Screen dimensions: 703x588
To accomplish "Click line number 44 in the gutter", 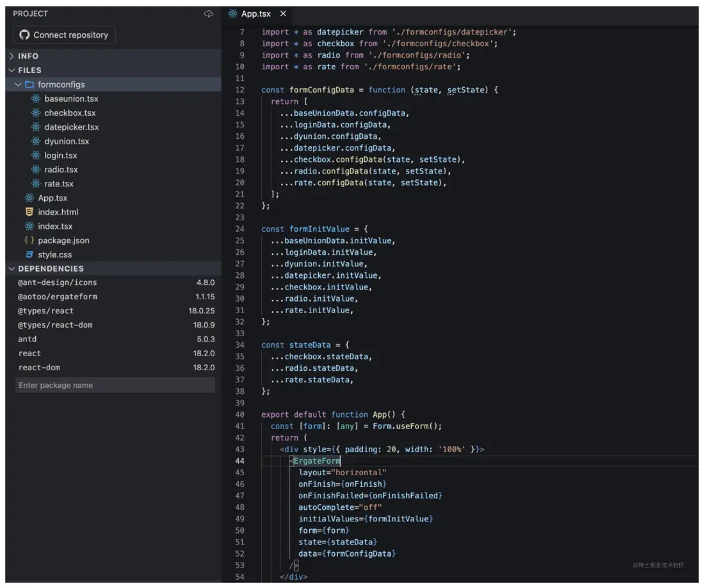I will pos(239,461).
